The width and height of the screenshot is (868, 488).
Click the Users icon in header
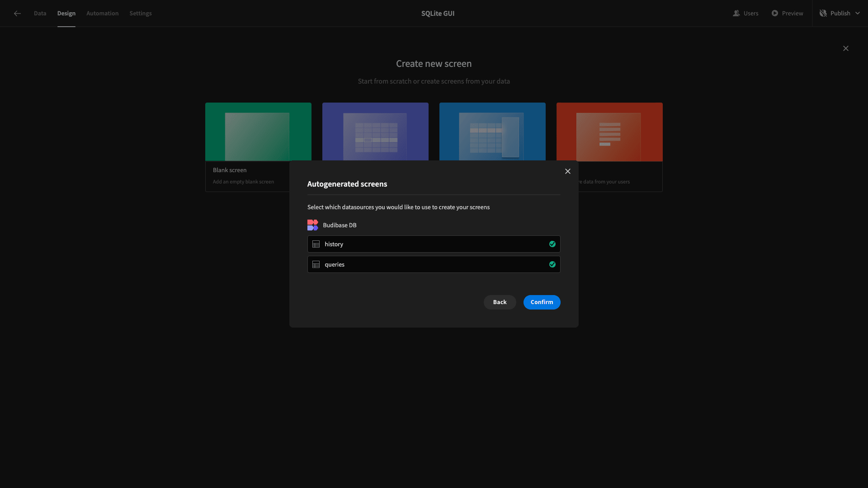click(736, 14)
